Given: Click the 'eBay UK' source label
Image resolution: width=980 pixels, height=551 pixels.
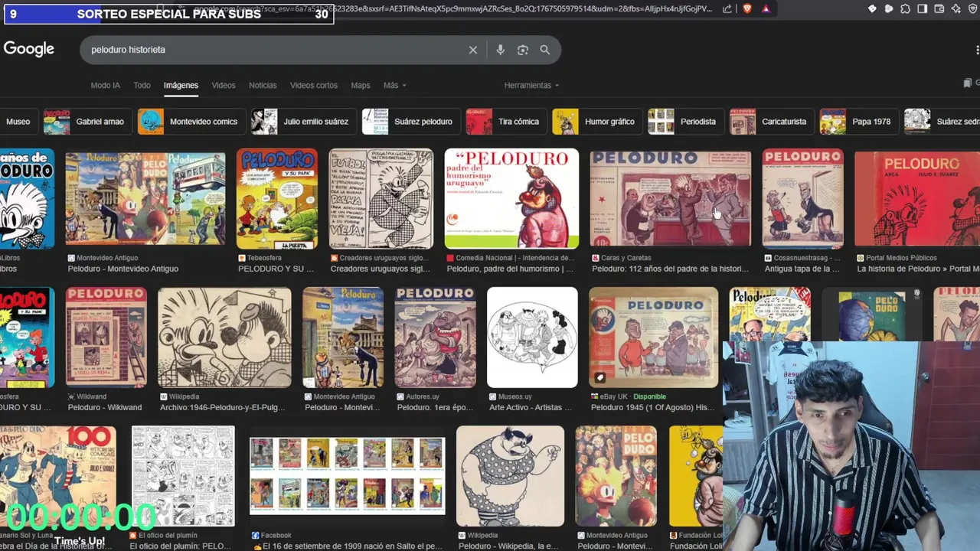Looking at the screenshot, I should [613, 396].
